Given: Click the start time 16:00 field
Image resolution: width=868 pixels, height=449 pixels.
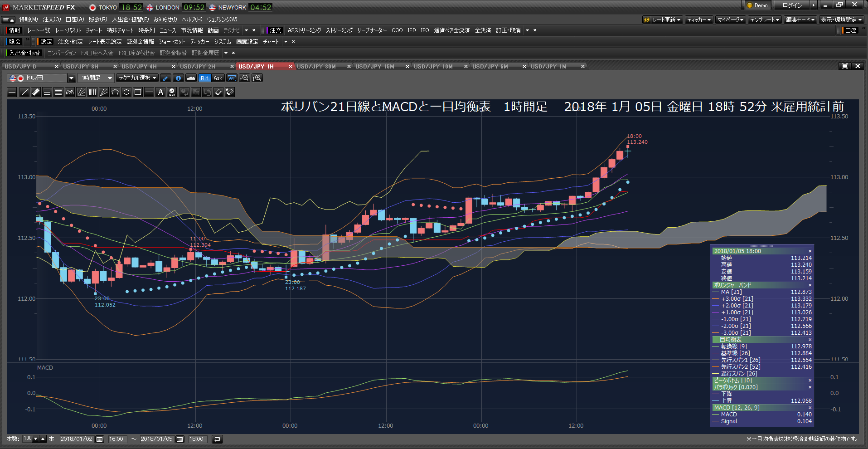Looking at the screenshot, I should 117,439.
